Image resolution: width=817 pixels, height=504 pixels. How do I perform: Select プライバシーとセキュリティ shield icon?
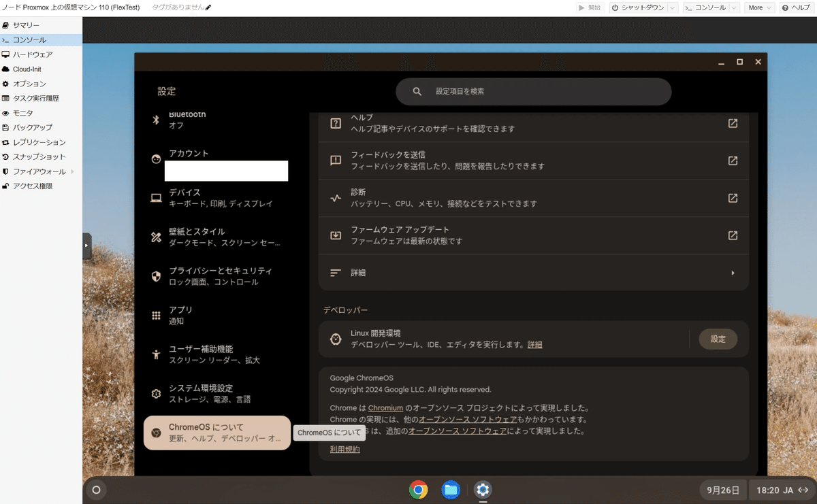tap(156, 276)
